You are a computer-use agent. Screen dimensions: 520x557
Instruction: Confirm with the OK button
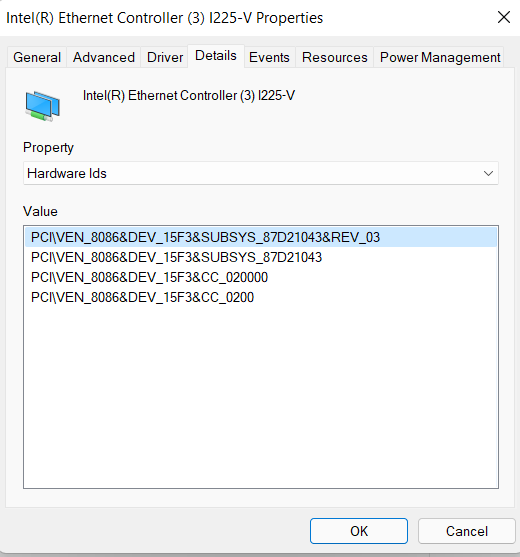point(359,531)
